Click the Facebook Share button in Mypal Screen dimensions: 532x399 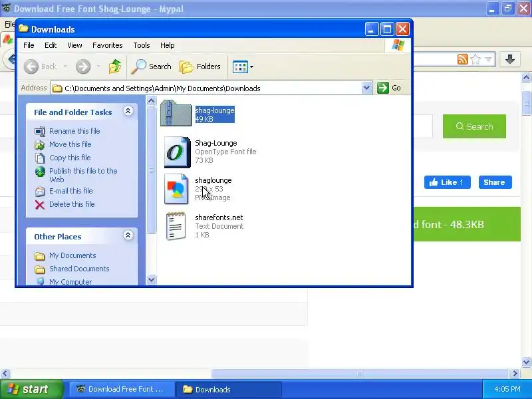[495, 182]
